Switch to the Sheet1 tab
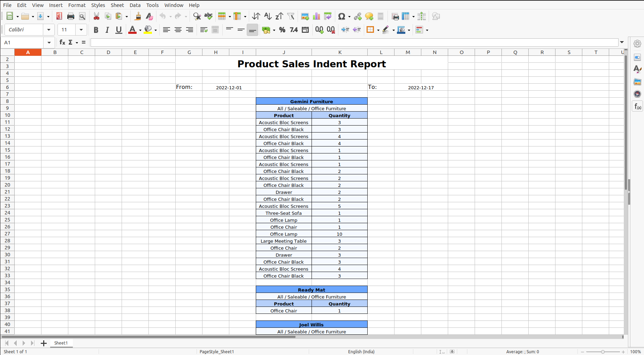 (61, 343)
